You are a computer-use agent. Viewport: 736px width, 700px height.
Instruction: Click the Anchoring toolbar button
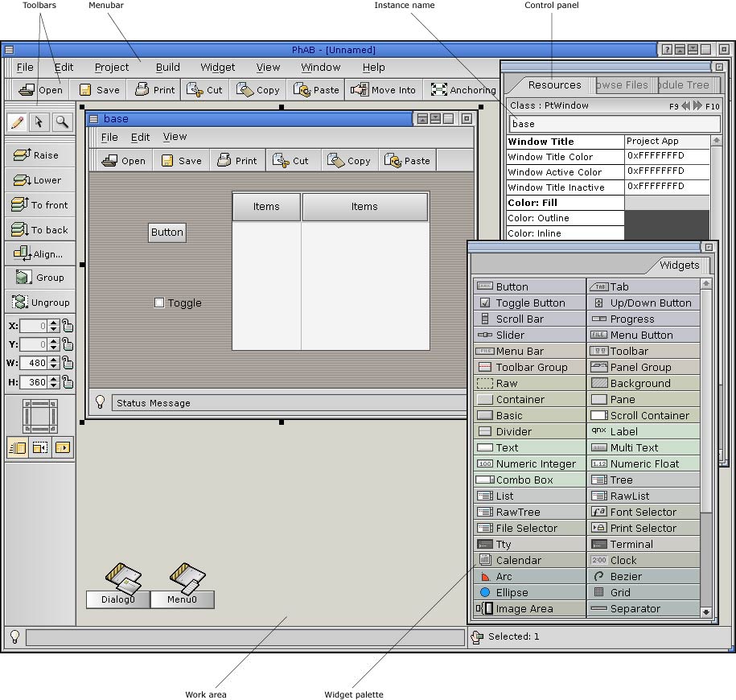pyautogui.click(x=463, y=90)
